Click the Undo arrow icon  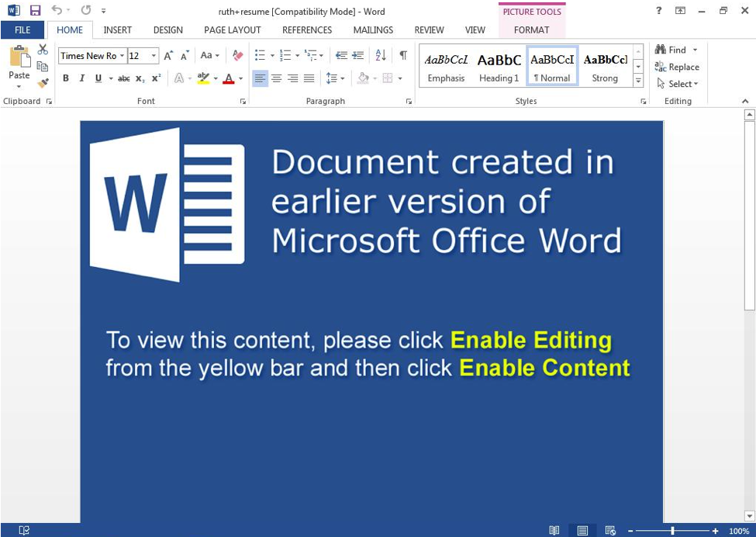pyautogui.click(x=57, y=10)
